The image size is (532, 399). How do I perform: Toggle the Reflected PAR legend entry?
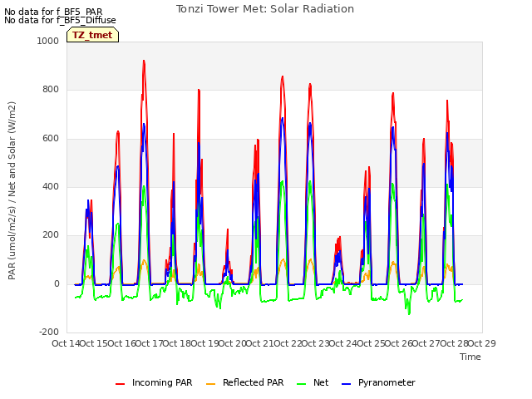pos(244,382)
